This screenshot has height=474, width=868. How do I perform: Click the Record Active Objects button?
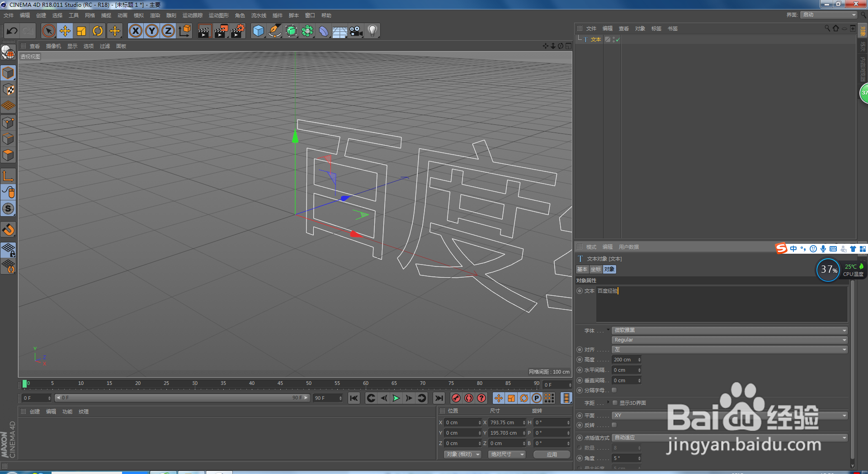[x=456, y=398]
